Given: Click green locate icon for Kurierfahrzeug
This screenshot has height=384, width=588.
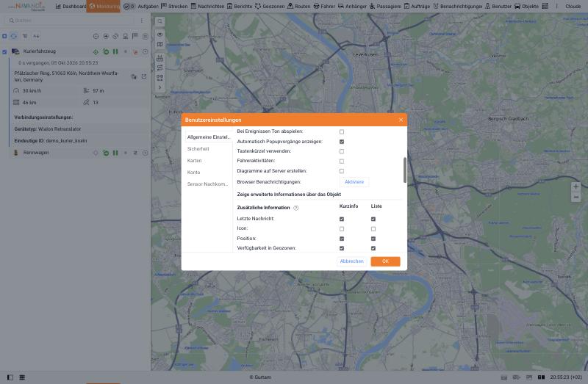Looking at the screenshot, I should click(96, 51).
